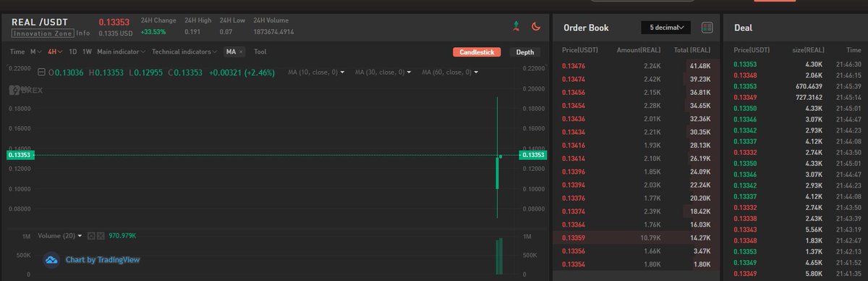868x281 pixels.
Task: Select ask order at price 0.13476
Action: click(x=637, y=66)
